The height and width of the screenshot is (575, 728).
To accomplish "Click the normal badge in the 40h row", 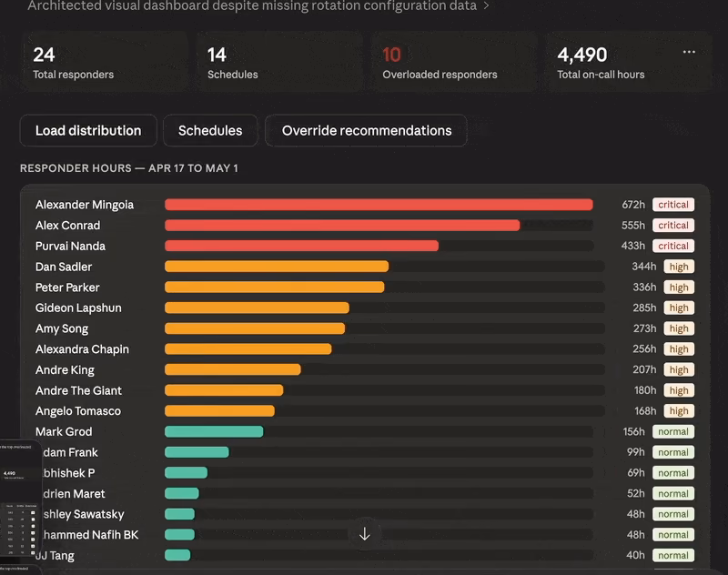I will (x=673, y=555).
